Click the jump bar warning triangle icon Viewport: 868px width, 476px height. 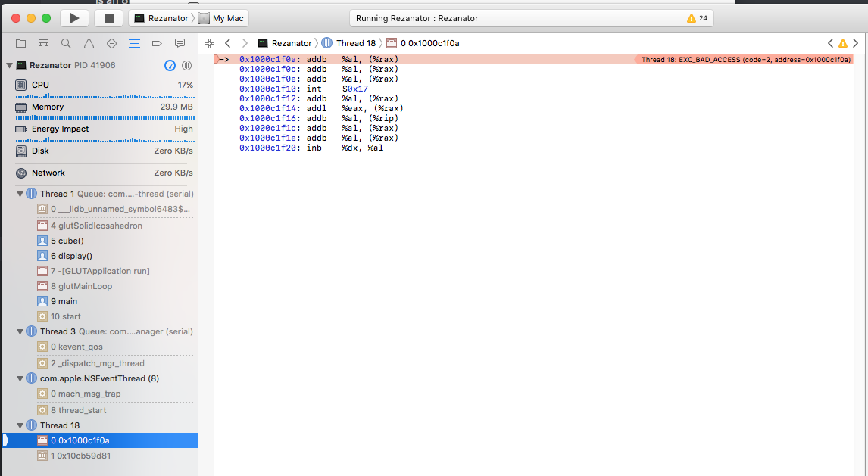842,43
